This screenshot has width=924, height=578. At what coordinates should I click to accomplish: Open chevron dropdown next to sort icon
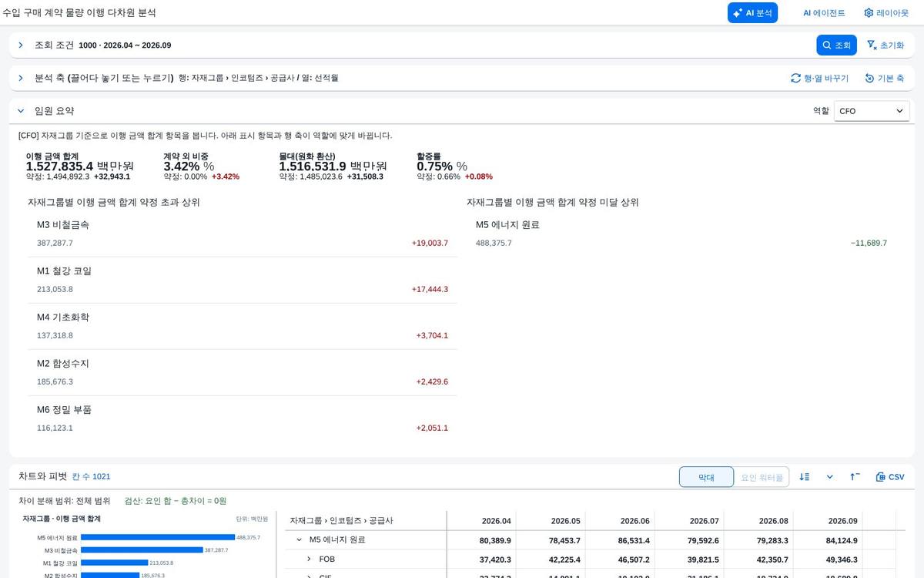tap(829, 477)
